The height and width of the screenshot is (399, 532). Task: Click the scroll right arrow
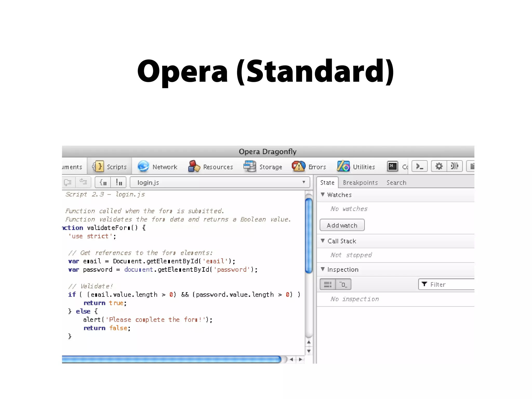point(301,360)
